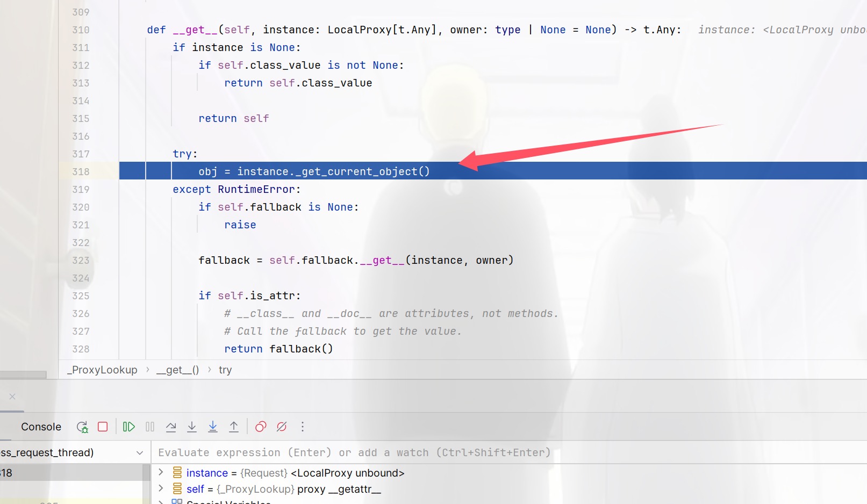Step over the current line
This screenshot has height=504, width=867.
(171, 427)
